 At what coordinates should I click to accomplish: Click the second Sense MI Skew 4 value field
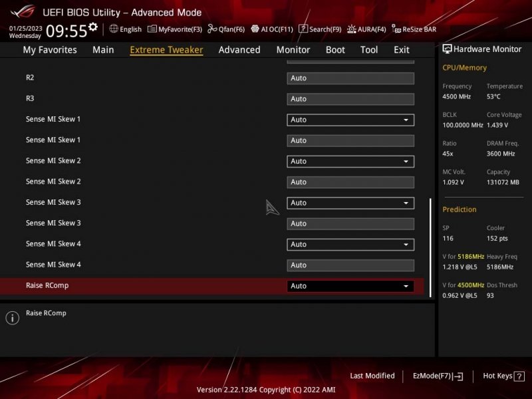point(350,265)
